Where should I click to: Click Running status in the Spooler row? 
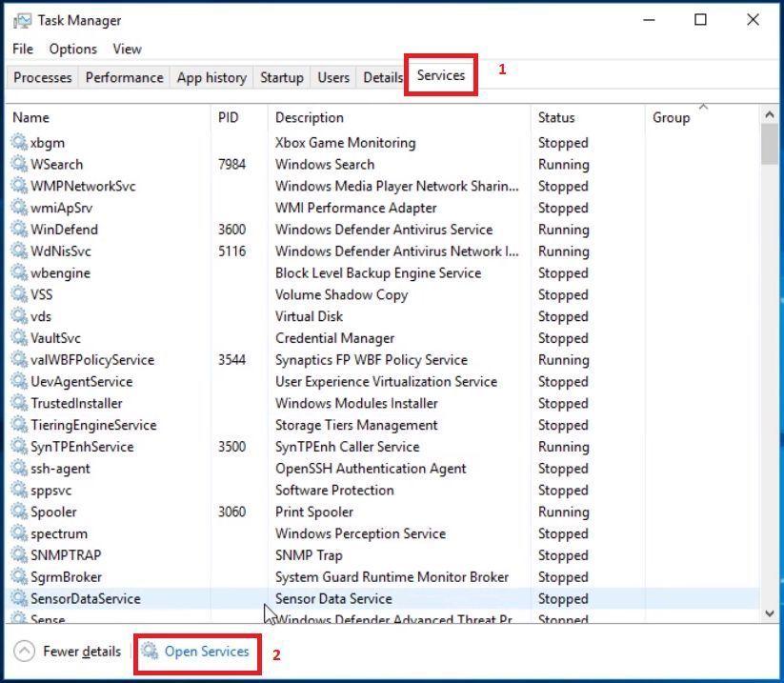click(x=564, y=512)
